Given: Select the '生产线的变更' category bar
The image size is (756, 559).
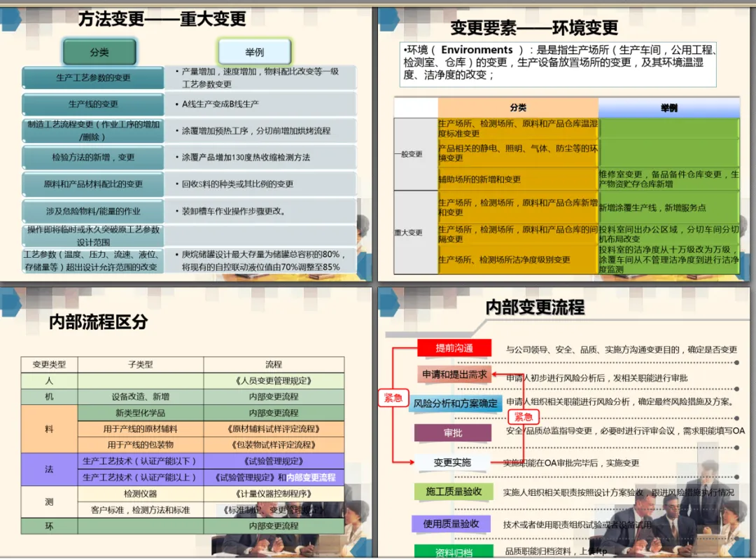Looking at the screenshot, I should 93,104.
